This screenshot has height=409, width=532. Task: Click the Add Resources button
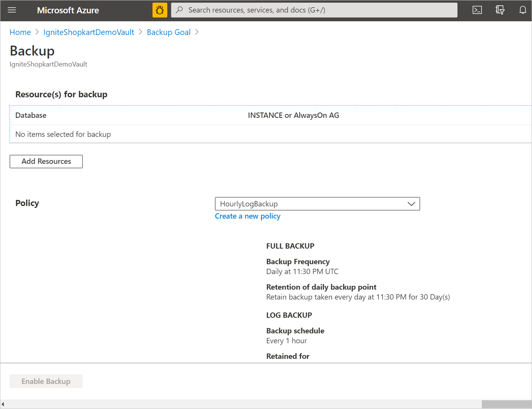point(46,162)
